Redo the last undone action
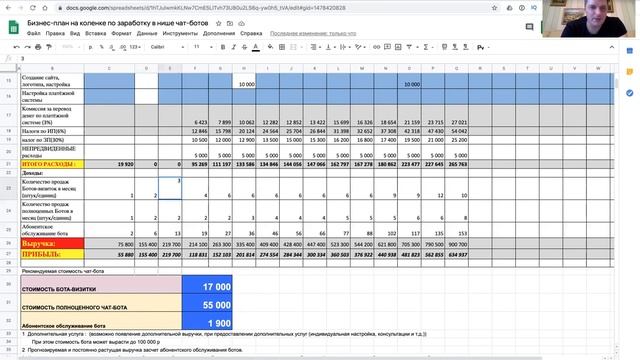The image size is (640, 360). click(x=27, y=47)
